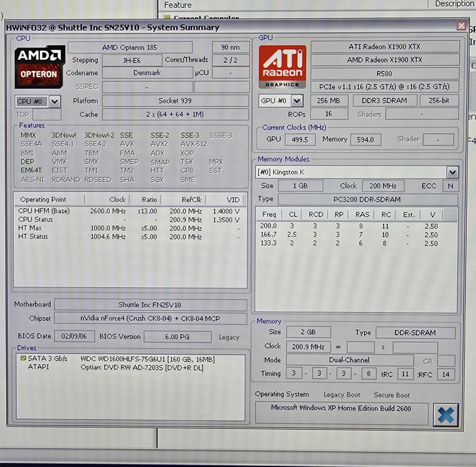
Task: Click the AMD Opteron logo image
Action: (40, 67)
